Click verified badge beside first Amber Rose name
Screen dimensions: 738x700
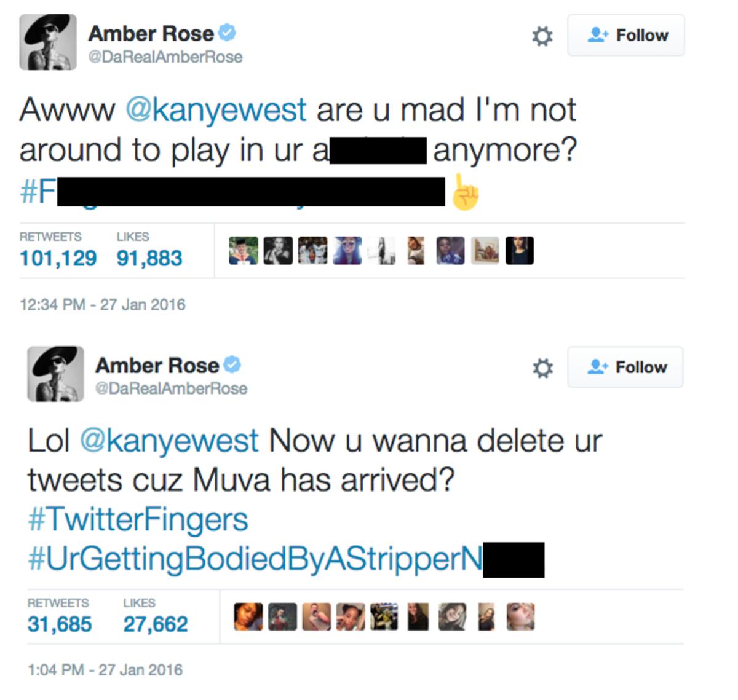coord(228,33)
